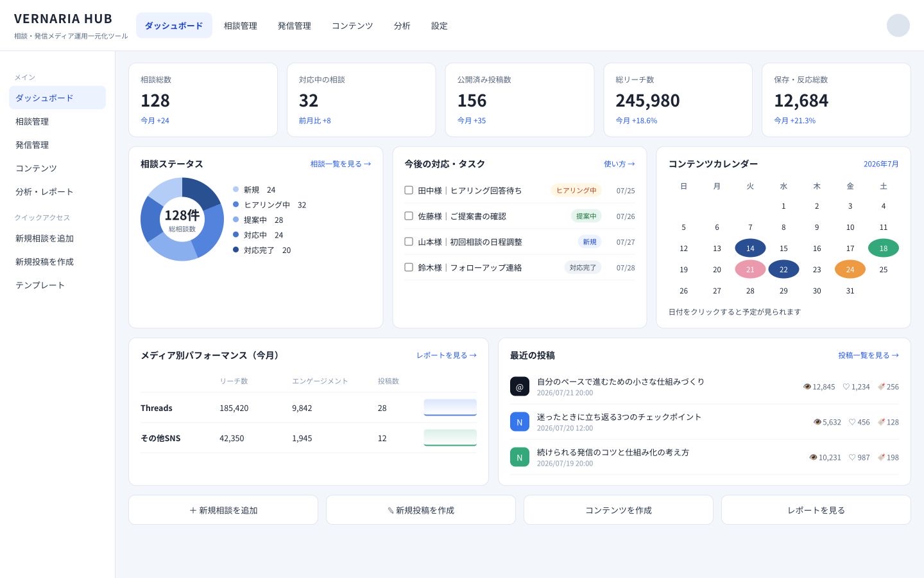Open the 分析 top navigation tab
Image resolution: width=924 pixels, height=578 pixels.
click(x=402, y=26)
